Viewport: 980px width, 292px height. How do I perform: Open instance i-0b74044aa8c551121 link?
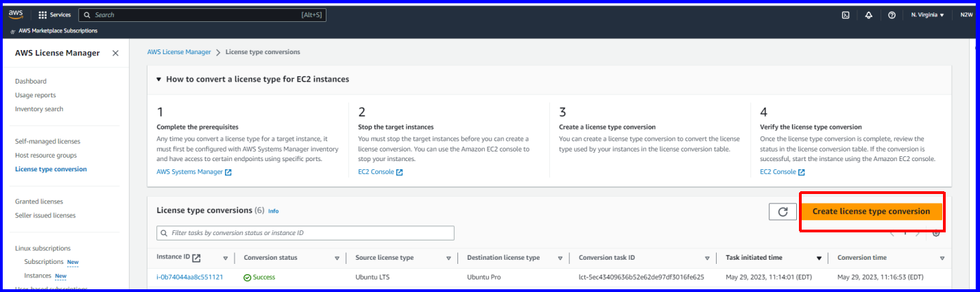point(189,278)
